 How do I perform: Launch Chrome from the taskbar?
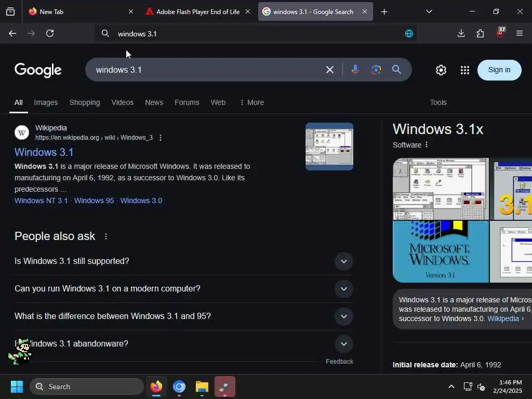pyautogui.click(x=179, y=387)
